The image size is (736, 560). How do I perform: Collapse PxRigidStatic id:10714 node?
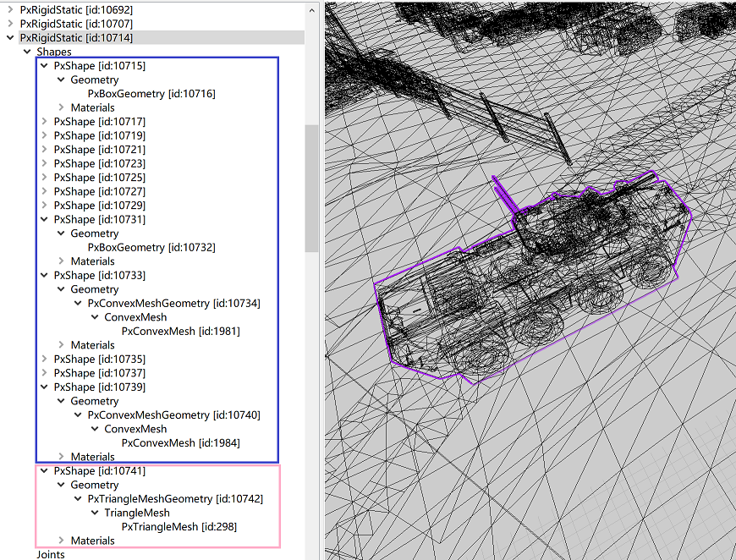(x=10, y=37)
